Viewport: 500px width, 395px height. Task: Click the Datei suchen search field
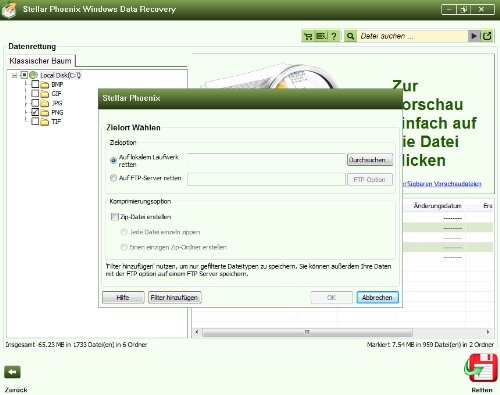tap(412, 36)
